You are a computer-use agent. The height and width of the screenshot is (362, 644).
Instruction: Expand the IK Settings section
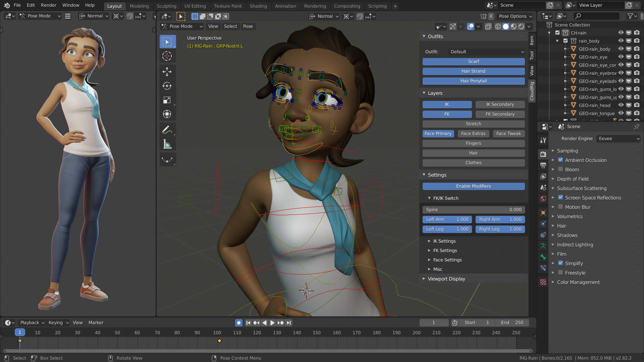coord(444,241)
